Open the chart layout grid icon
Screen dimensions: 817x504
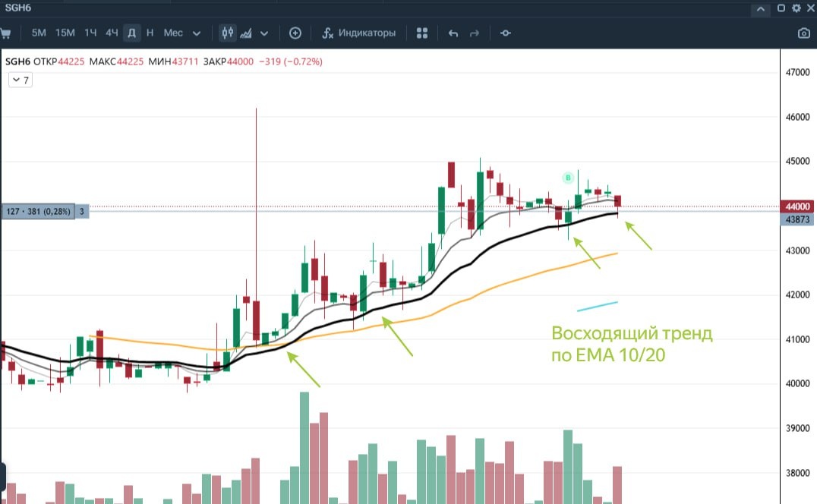(422, 33)
